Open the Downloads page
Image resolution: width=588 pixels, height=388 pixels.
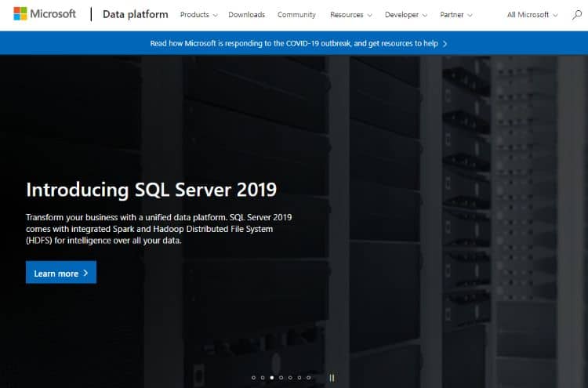tap(246, 15)
